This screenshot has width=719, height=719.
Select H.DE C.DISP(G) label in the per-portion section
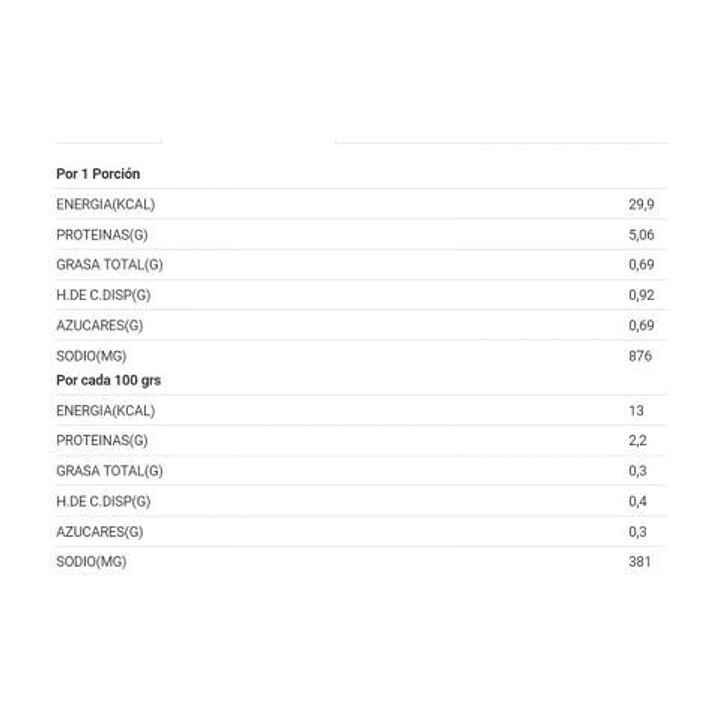(x=103, y=295)
